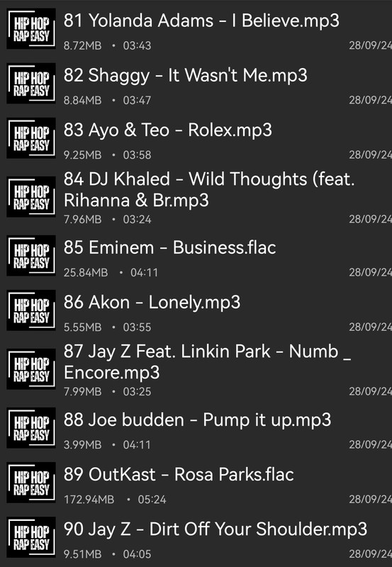This screenshot has height=567, width=392.
Task: Tap the Shaggy It Wasn't Me cover thumbnail
Action: tap(31, 83)
